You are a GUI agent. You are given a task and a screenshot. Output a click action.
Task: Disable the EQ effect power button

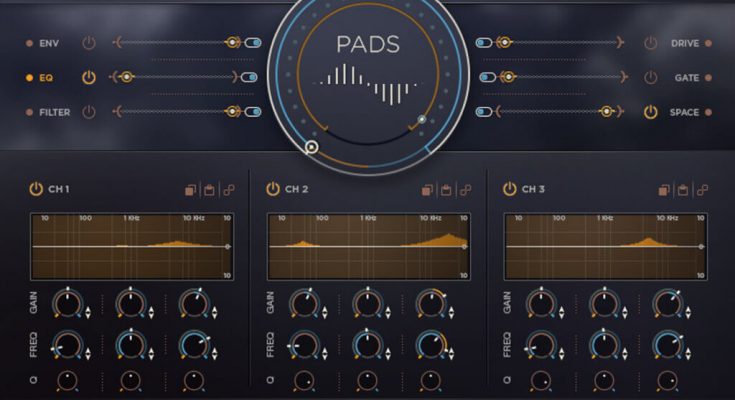(88, 77)
